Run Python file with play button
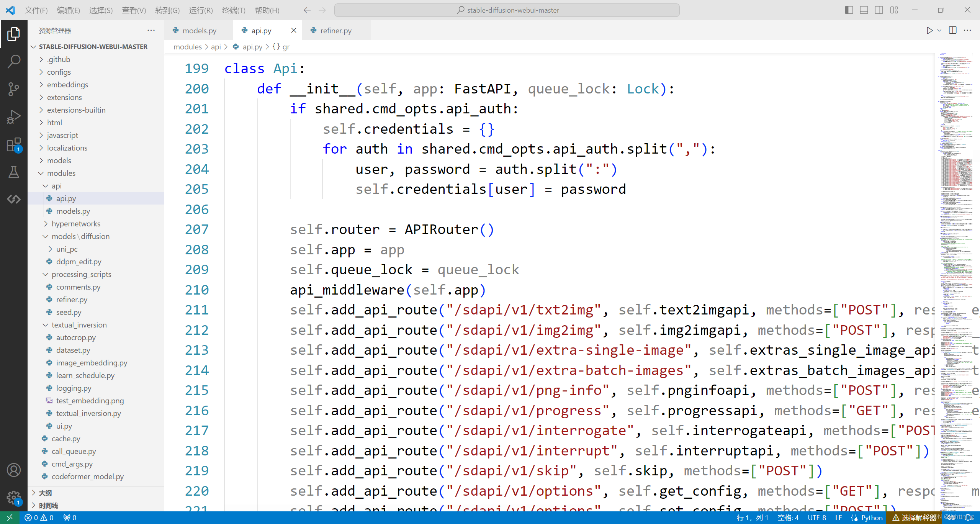The height and width of the screenshot is (524, 980). 929,31
